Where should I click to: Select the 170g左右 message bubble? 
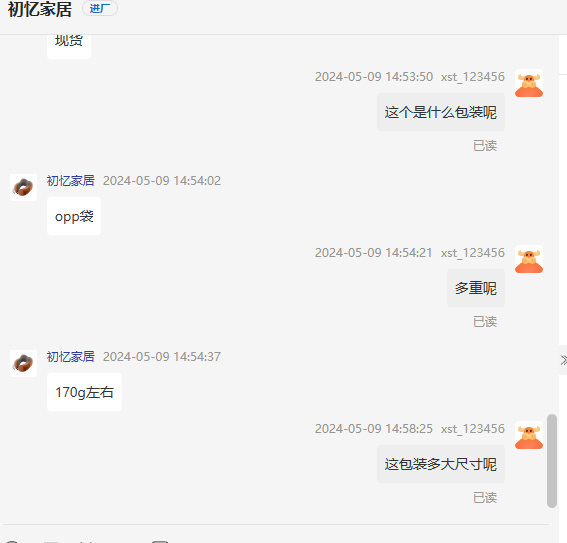tap(84, 392)
